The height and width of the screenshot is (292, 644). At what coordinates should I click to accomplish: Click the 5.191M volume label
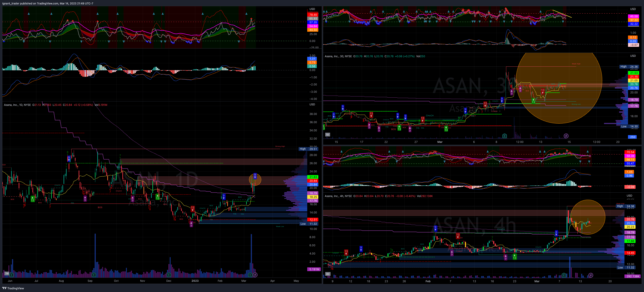pos(314,269)
